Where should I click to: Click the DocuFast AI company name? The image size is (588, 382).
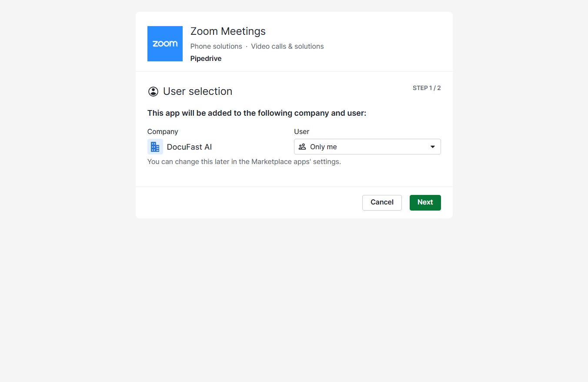(x=189, y=147)
